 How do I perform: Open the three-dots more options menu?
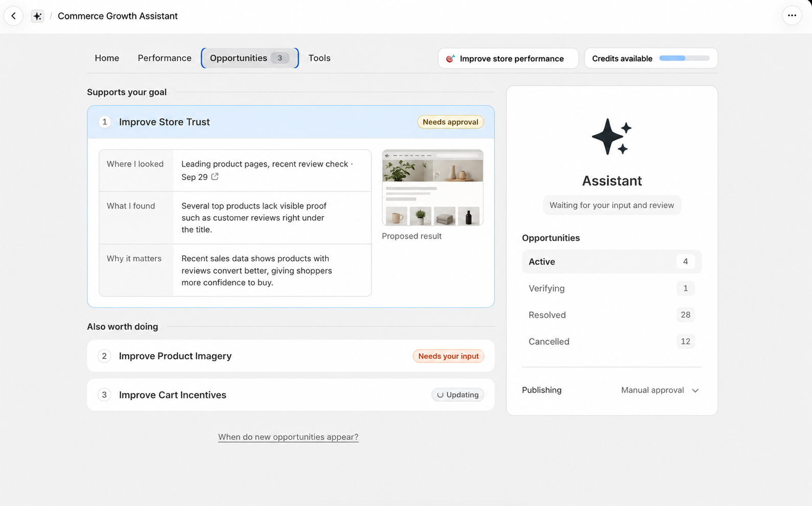click(792, 16)
